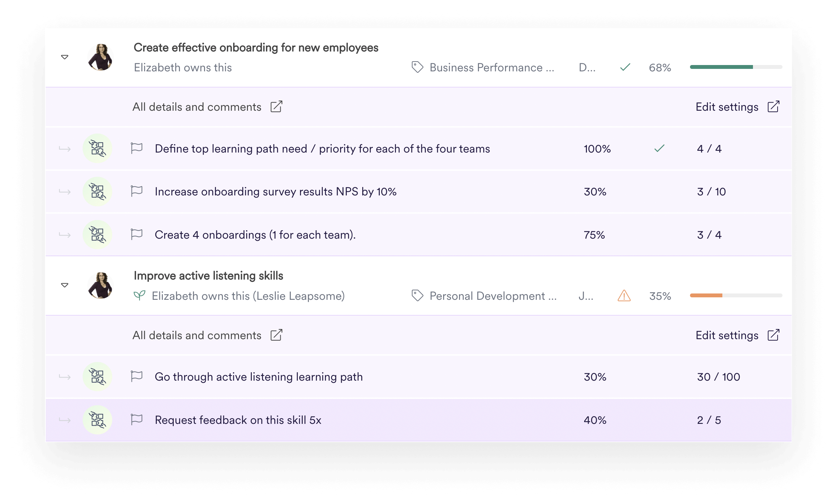837x504 pixels.
Task: Click the flag icon on Go through active listening learning path
Action: click(137, 377)
